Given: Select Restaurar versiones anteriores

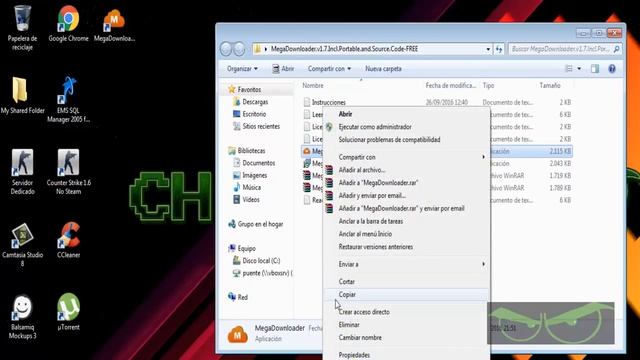Looking at the screenshot, I should click(408, 247).
